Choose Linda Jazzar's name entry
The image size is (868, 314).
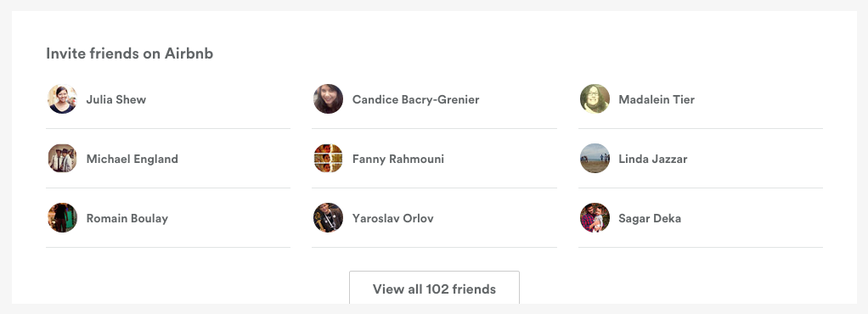click(652, 160)
